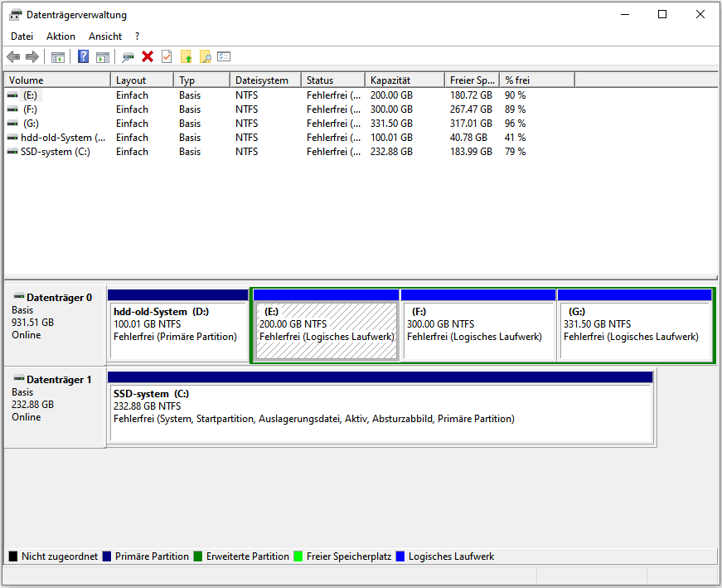
Task: Click the folder with green arrow icon
Action: [x=186, y=56]
